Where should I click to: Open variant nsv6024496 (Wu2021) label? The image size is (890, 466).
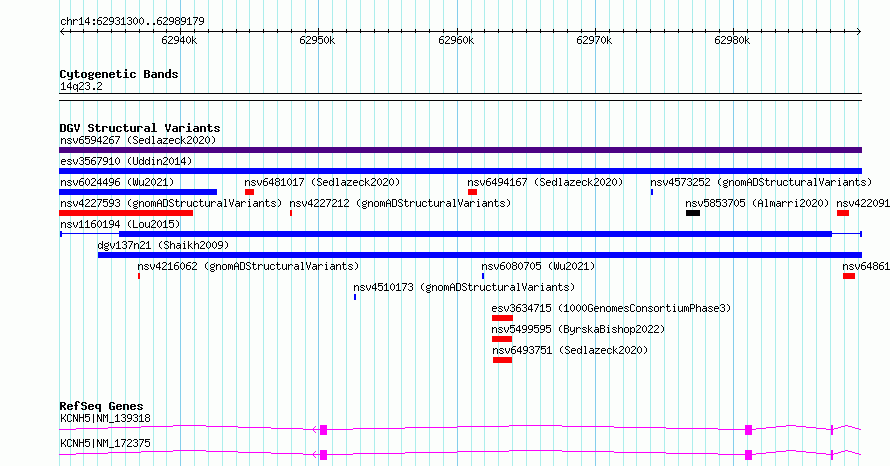click(x=117, y=182)
